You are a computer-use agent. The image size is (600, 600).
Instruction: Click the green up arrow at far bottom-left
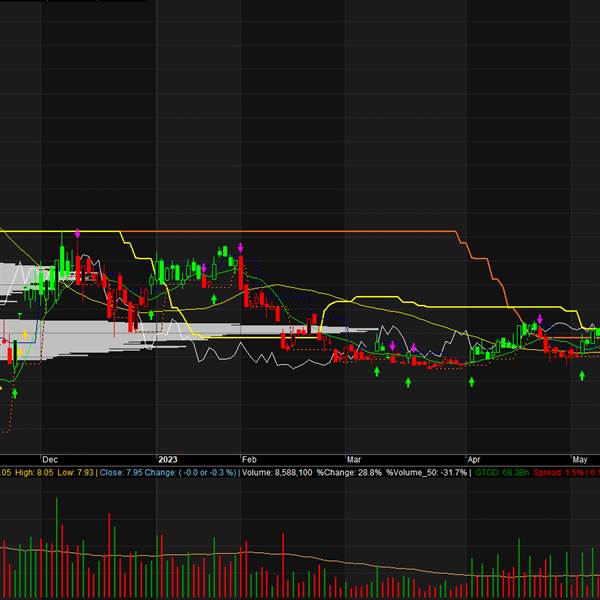coord(15,393)
